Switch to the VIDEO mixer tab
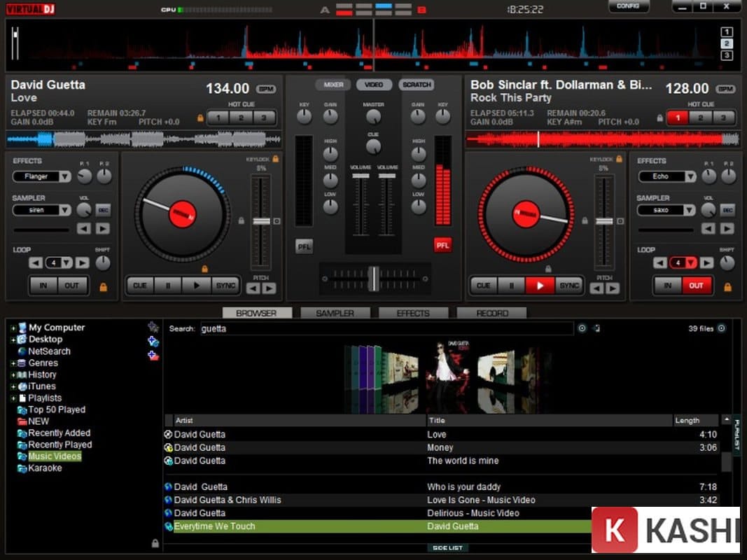747x560 pixels. [x=375, y=84]
